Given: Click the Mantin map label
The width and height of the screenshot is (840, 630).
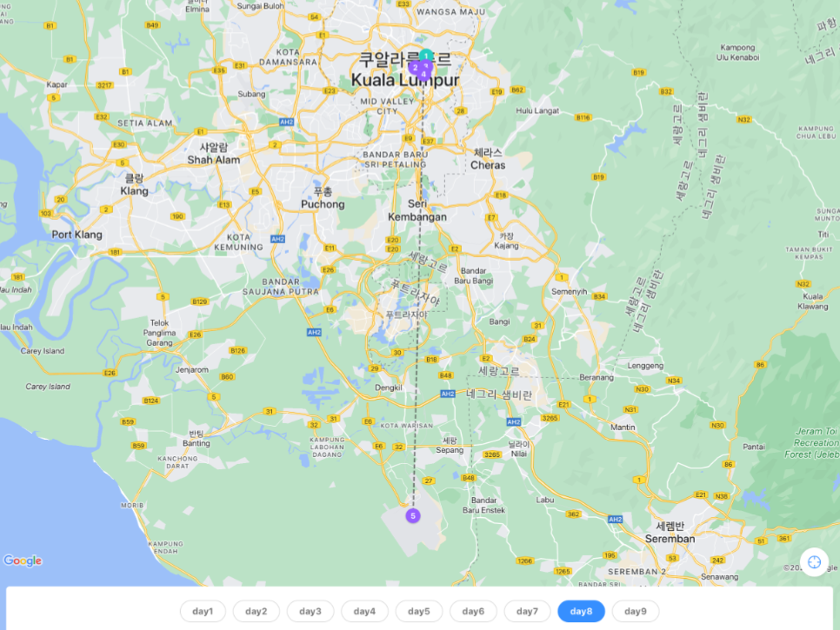Looking at the screenshot, I should [623, 428].
